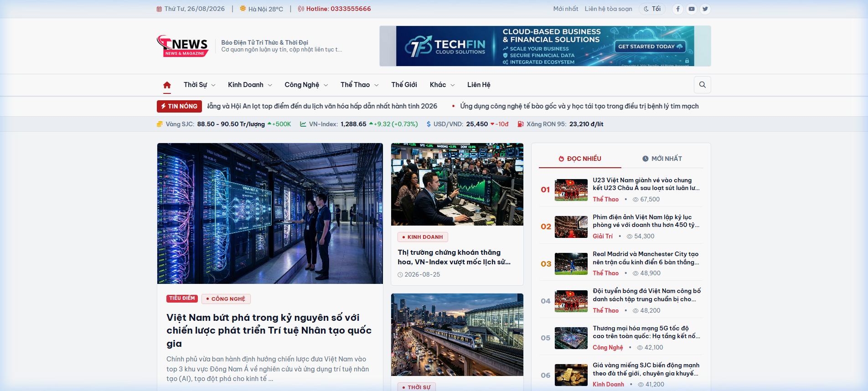Open the search magnifier button
This screenshot has width=868, height=391.
pyautogui.click(x=702, y=85)
